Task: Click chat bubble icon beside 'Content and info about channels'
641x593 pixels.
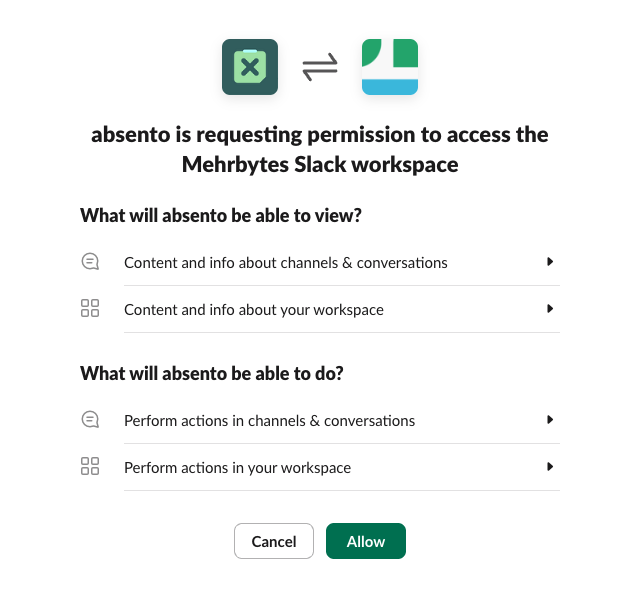Action: [90, 262]
